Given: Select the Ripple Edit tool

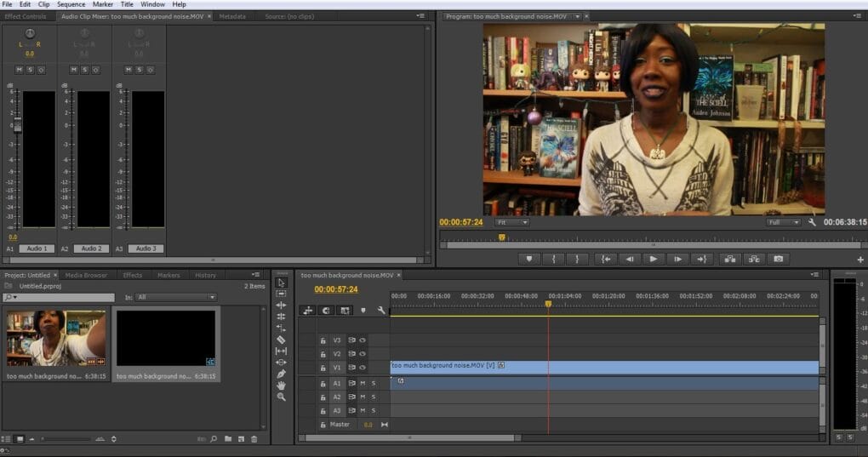Looking at the screenshot, I should pyautogui.click(x=281, y=306).
